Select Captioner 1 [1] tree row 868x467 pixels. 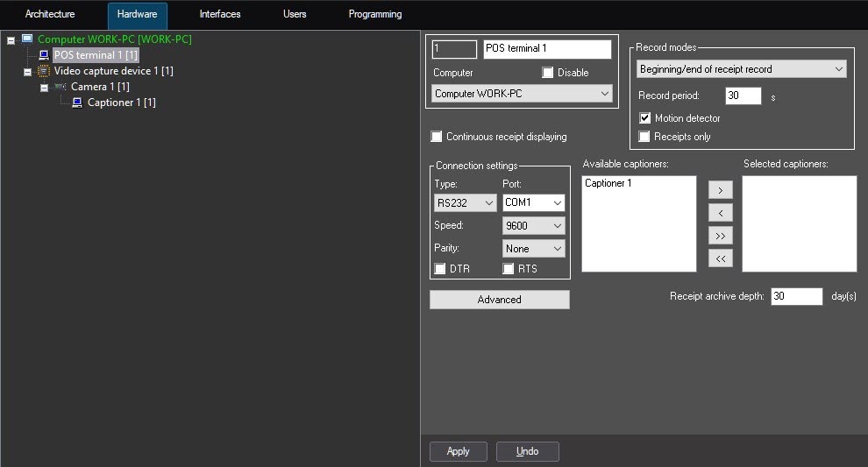tap(122, 103)
